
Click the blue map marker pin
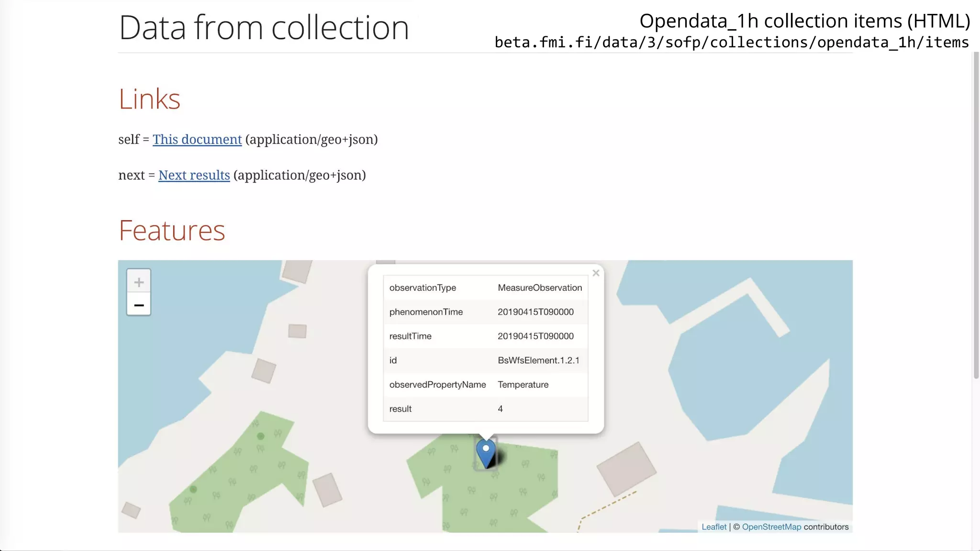(486, 452)
